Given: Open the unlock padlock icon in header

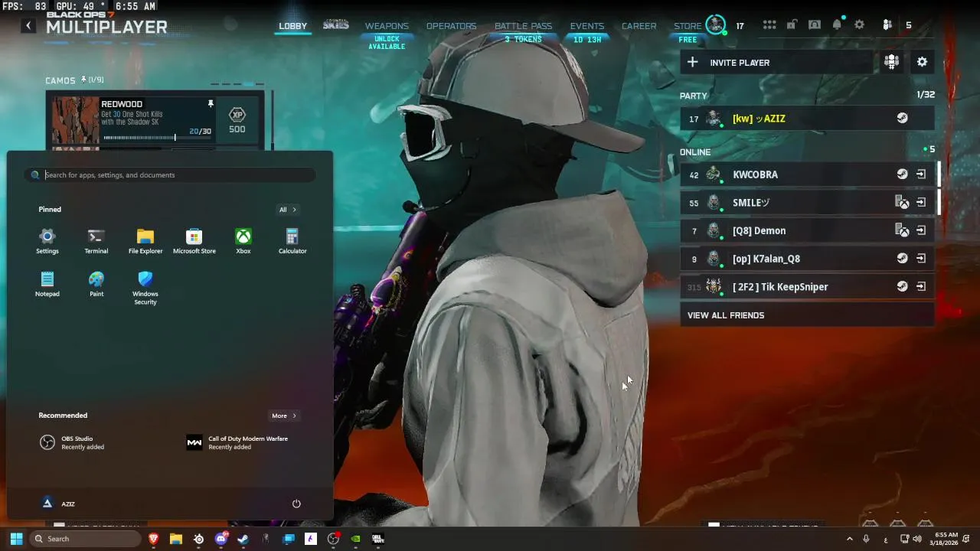Looking at the screenshot, I should pyautogui.click(x=792, y=25).
